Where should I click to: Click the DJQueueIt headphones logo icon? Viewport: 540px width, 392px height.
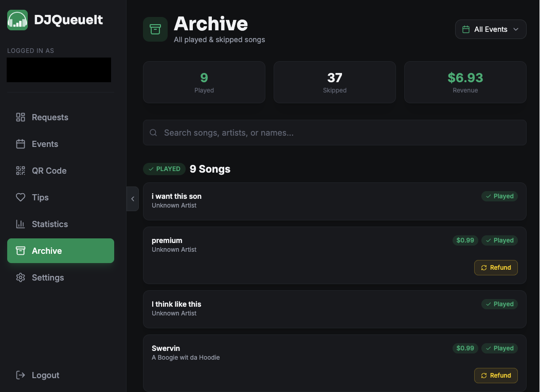pos(17,20)
